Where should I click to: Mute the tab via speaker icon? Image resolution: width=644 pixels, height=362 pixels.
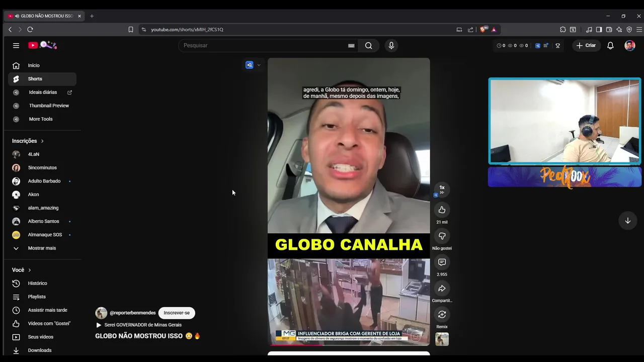(17, 16)
